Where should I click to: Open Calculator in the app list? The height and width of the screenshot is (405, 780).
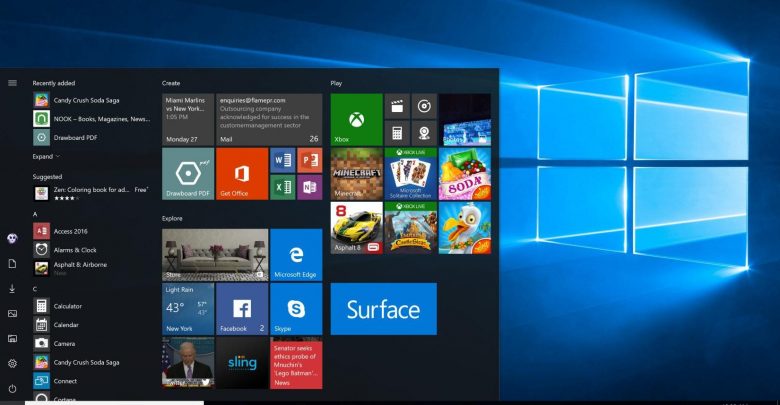(x=91, y=306)
